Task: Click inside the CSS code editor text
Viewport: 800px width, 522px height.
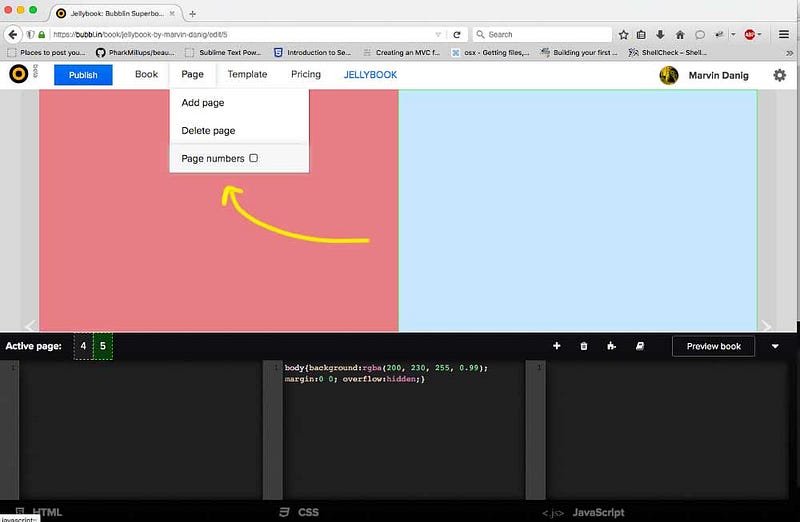Action: pyautogui.click(x=386, y=373)
